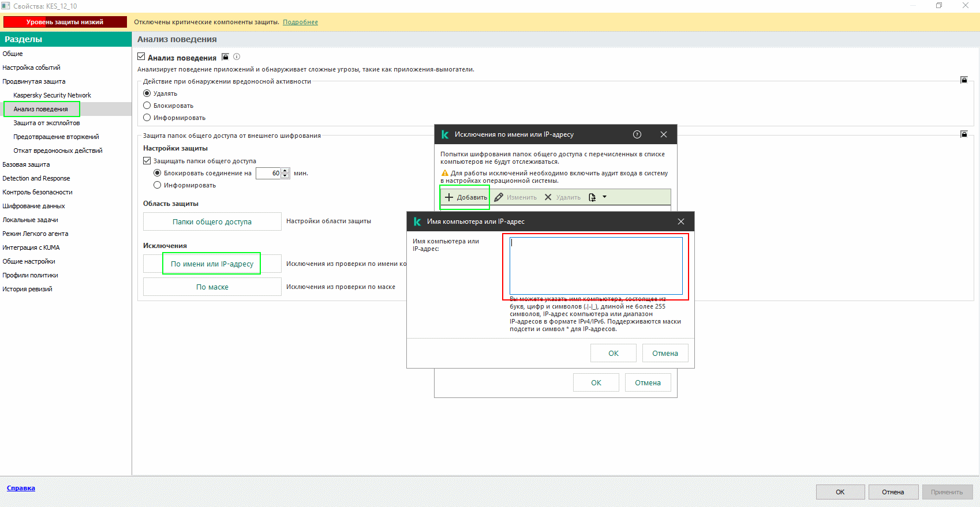The height and width of the screenshot is (507, 980).
Task: Click the lock icon next to Анализ поведения
Action: point(226,57)
